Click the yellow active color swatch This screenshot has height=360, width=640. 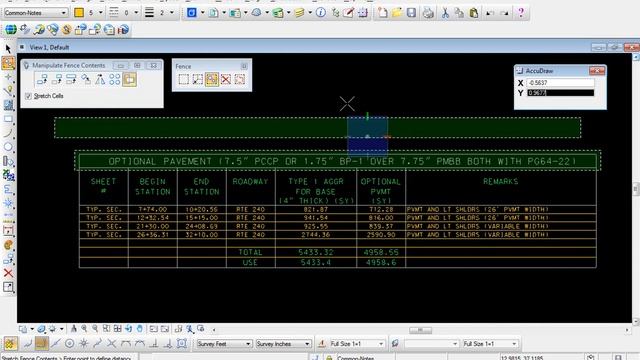click(x=79, y=13)
